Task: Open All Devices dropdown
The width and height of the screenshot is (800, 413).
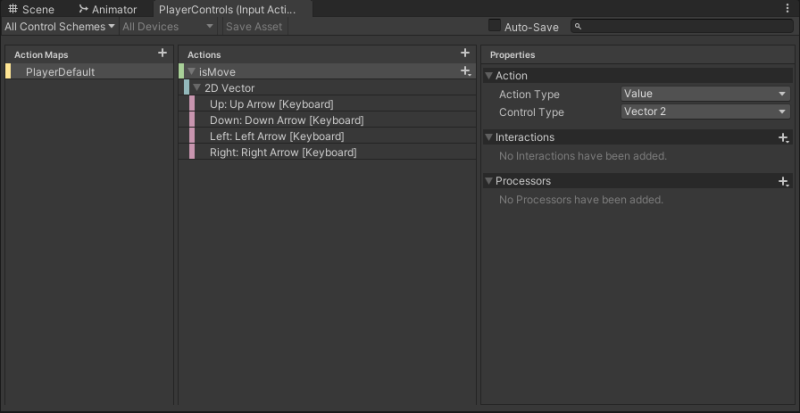Action: (168, 27)
